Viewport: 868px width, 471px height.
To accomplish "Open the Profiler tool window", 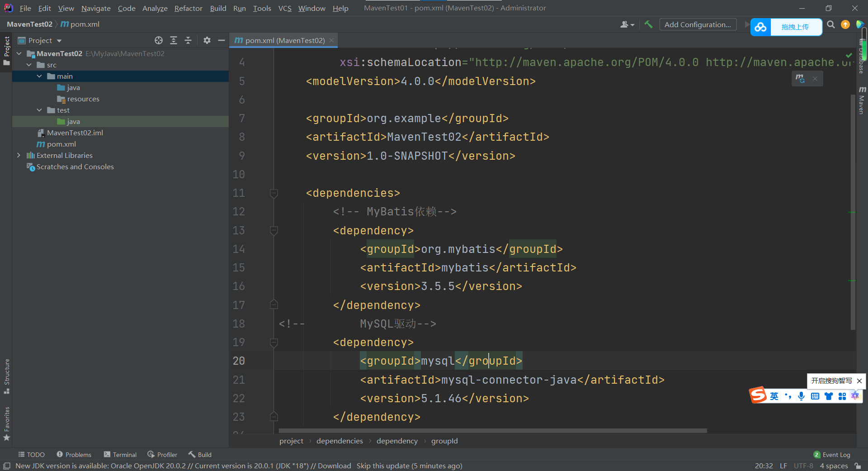I will (x=162, y=455).
